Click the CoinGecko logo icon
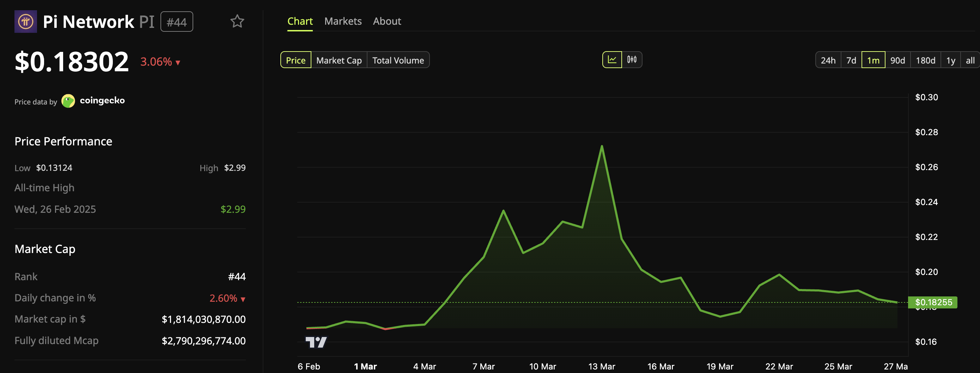The height and width of the screenshot is (373, 980). click(x=68, y=101)
